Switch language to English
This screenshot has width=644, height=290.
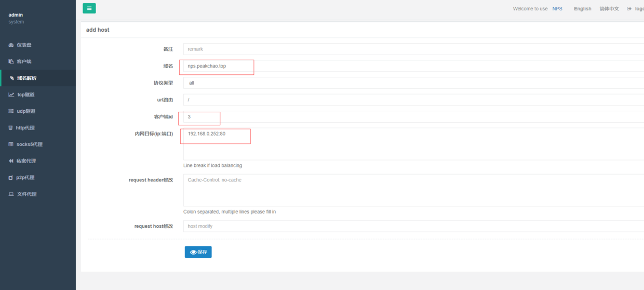[x=583, y=9]
